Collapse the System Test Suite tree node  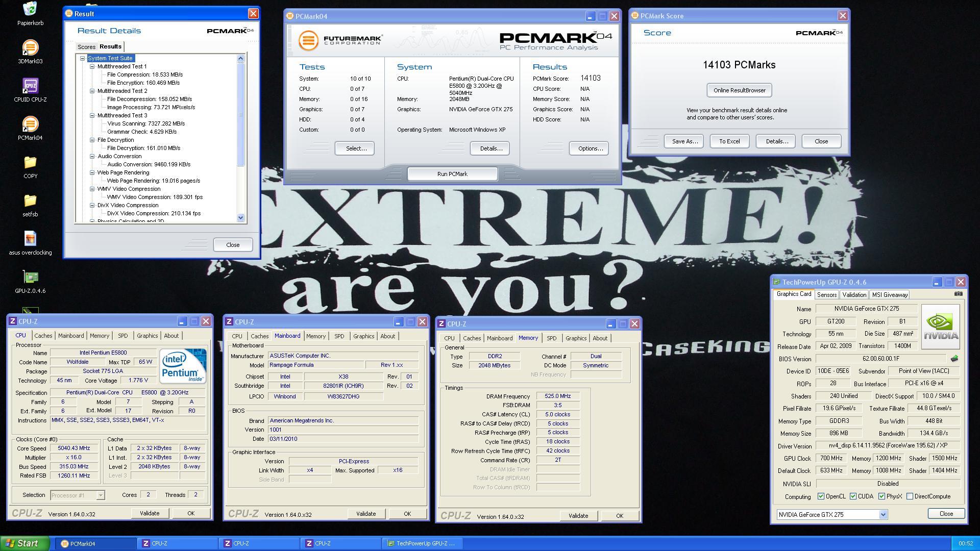coord(82,58)
